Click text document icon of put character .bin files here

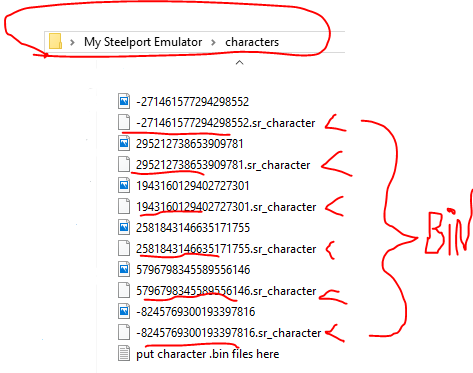(x=124, y=353)
